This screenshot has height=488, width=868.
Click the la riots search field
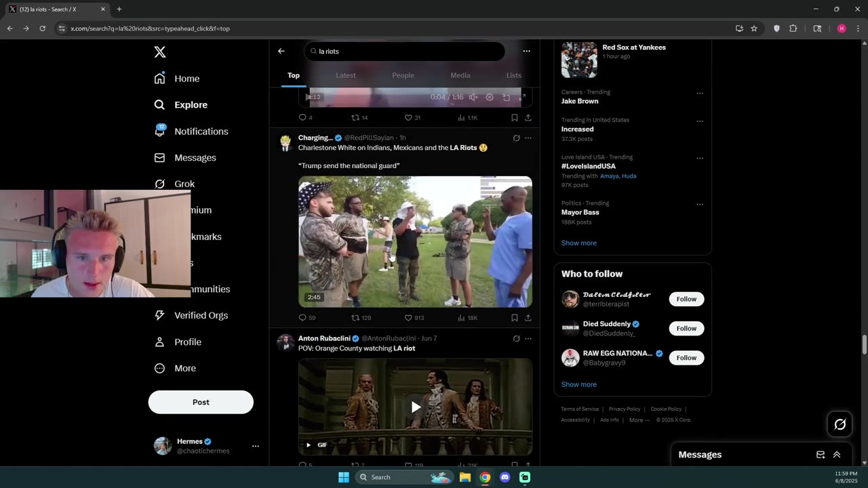404,52
